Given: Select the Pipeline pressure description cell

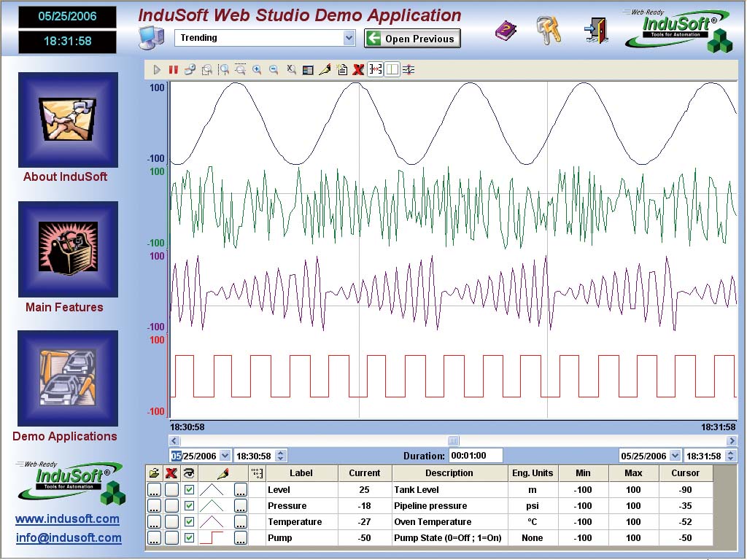Looking at the screenshot, I should (449, 506).
